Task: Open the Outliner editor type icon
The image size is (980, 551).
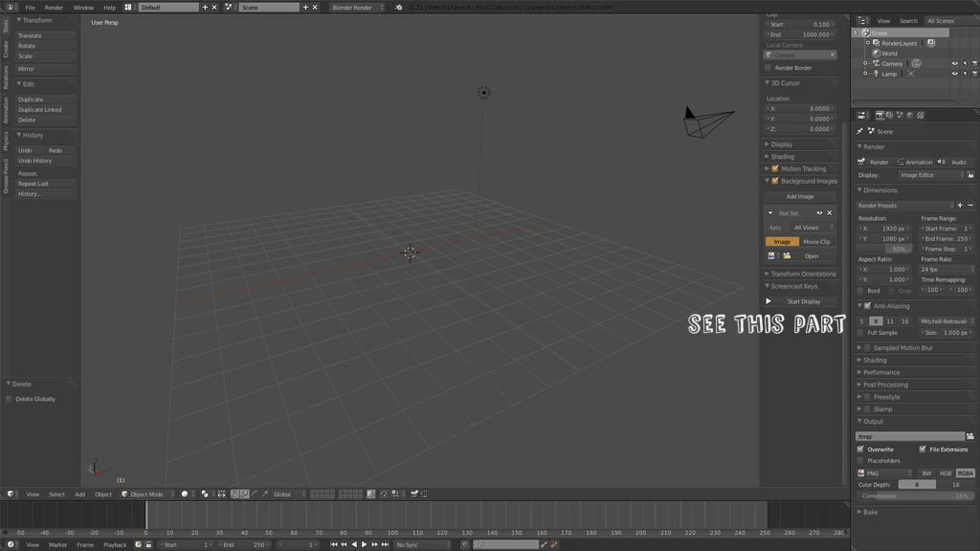Action: coord(862,21)
